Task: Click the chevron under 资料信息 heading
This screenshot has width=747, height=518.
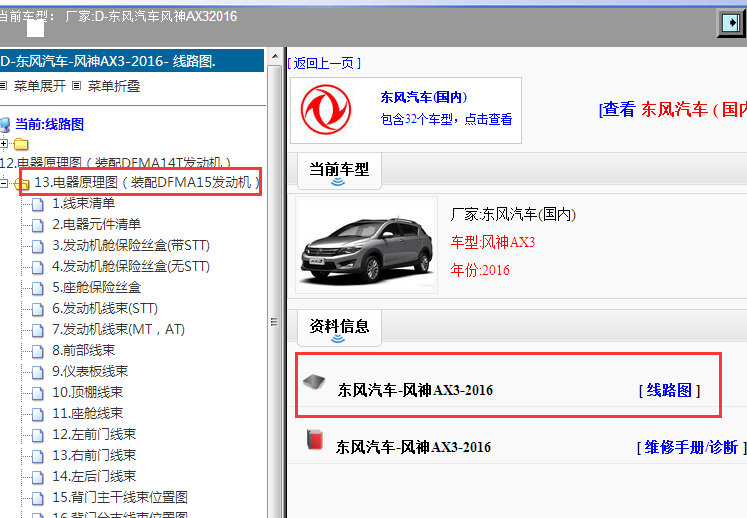Action: pyautogui.click(x=338, y=339)
